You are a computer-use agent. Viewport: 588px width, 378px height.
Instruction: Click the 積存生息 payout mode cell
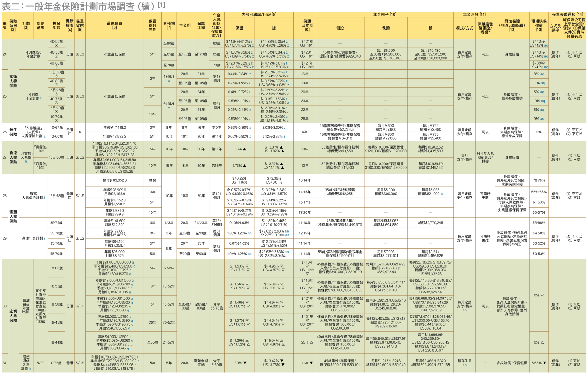(x=464, y=363)
